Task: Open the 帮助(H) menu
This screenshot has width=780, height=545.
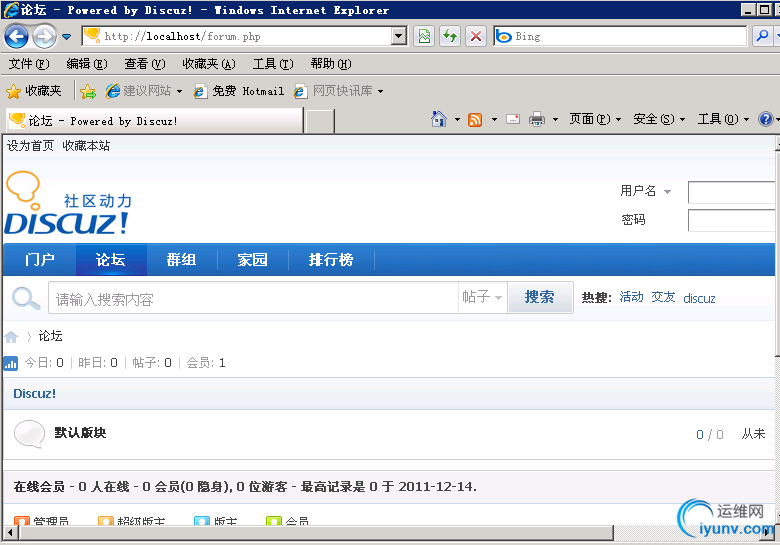Action: [331, 64]
